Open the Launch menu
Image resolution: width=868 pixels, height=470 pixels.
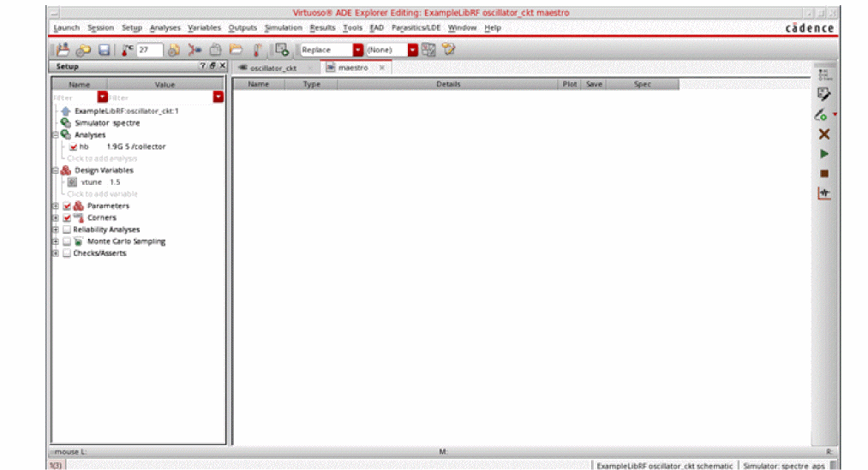[67, 27]
